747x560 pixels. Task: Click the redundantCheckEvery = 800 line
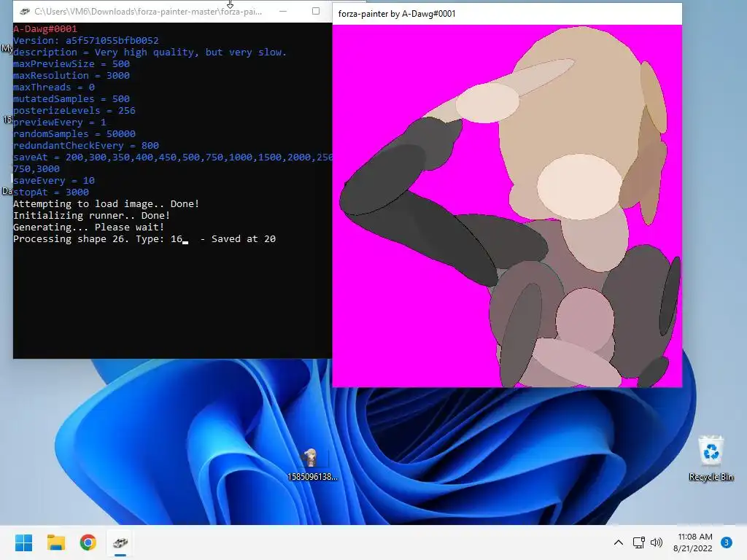pos(86,146)
